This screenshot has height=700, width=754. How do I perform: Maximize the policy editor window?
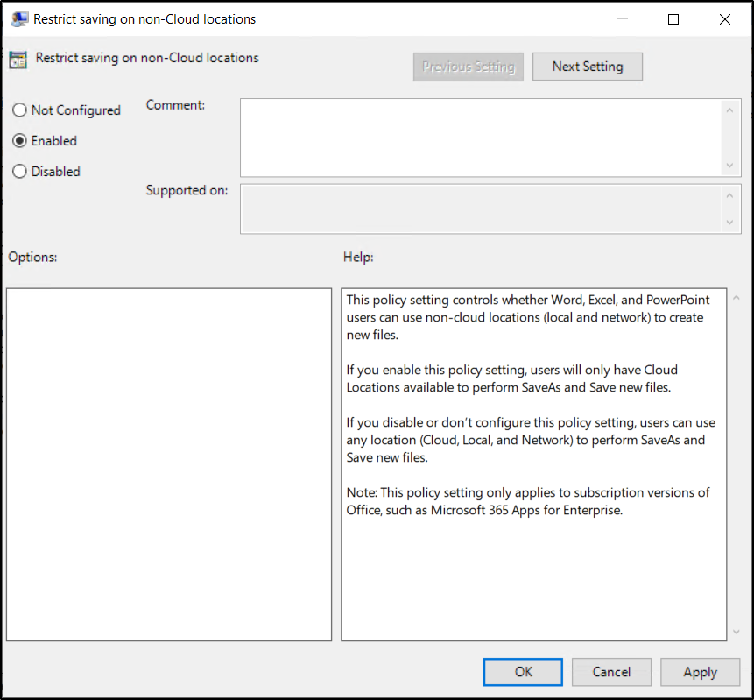pyautogui.click(x=673, y=18)
